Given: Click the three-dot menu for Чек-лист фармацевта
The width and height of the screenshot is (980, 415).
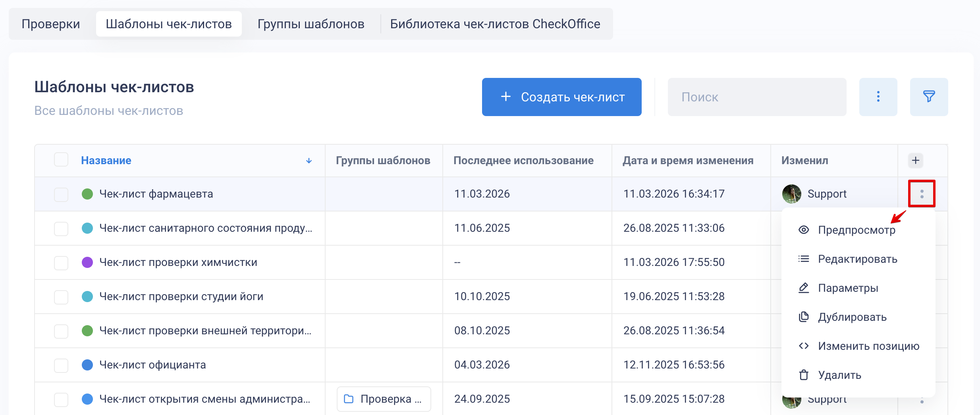Looking at the screenshot, I should coord(922,194).
